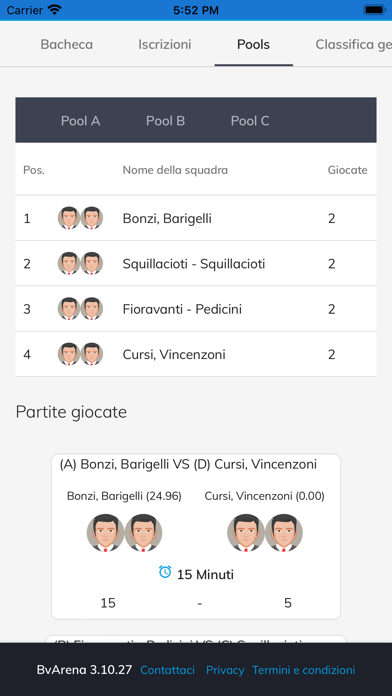Tap the battery icon in the status bar
The image size is (392, 696).
point(375,10)
